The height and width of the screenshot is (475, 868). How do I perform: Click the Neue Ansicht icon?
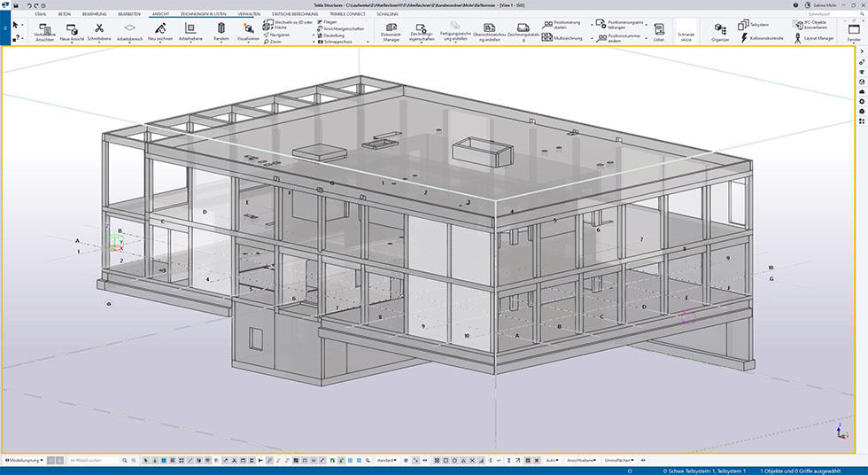(x=71, y=28)
